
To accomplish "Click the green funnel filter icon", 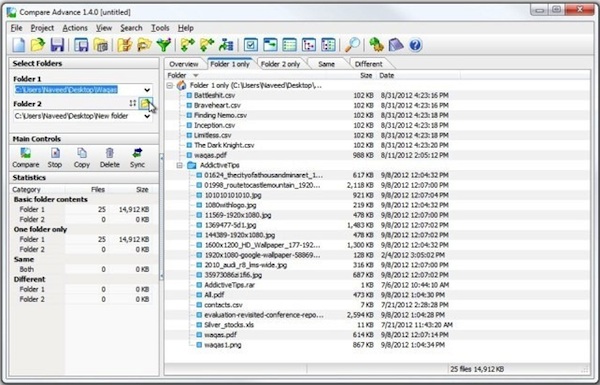I will click(164, 45).
